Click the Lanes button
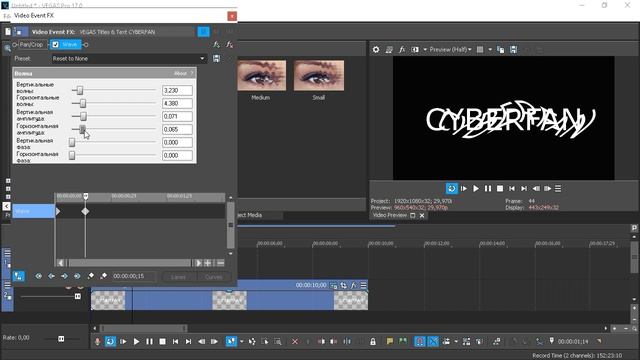640x360 pixels. click(x=178, y=277)
